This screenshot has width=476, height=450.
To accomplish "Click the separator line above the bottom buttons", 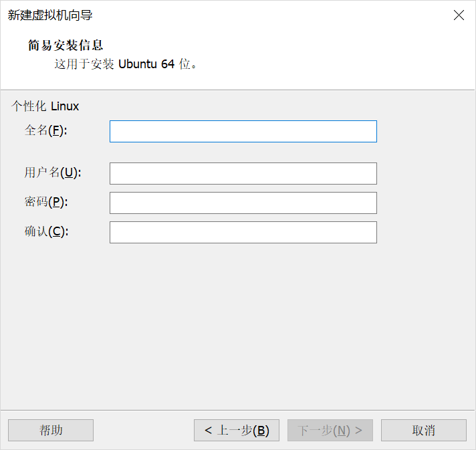I will (x=238, y=410).
